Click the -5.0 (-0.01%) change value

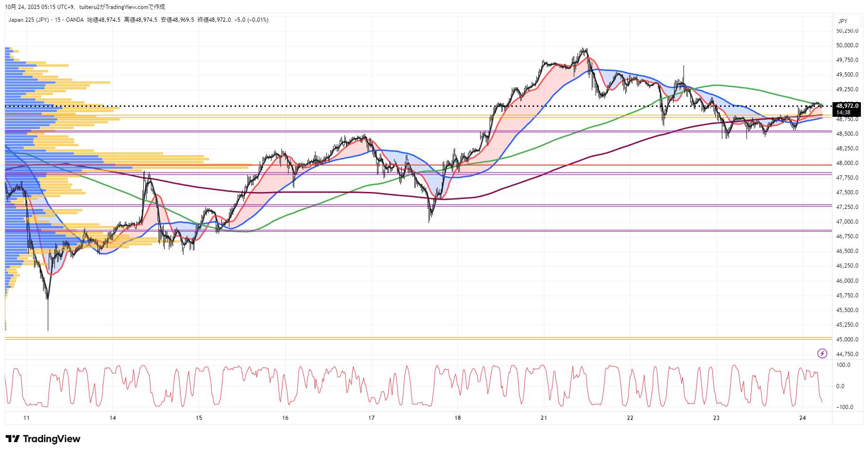pos(251,20)
